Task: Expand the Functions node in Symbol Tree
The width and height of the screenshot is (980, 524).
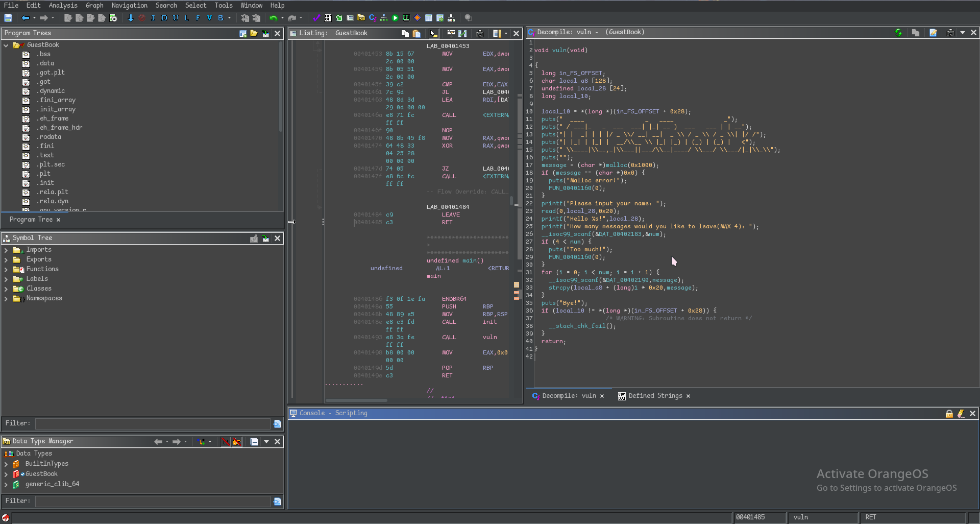Action: (x=6, y=270)
